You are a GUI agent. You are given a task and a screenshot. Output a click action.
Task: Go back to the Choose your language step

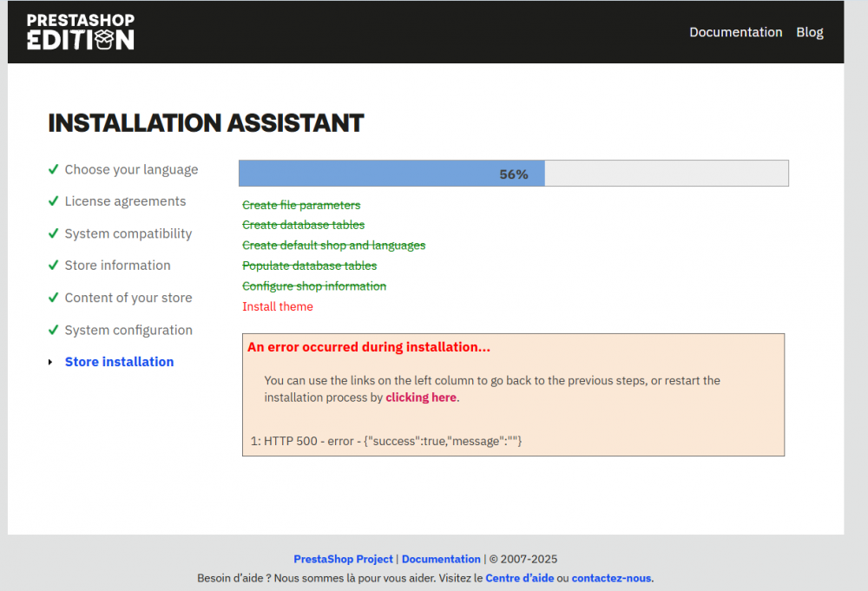(131, 169)
